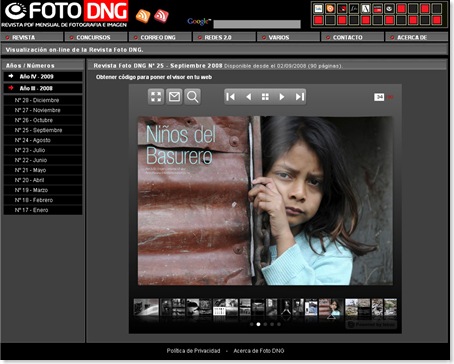454x364 pixels.
Task: Select issue Nº 24 - Agosto
Action: (x=43, y=140)
